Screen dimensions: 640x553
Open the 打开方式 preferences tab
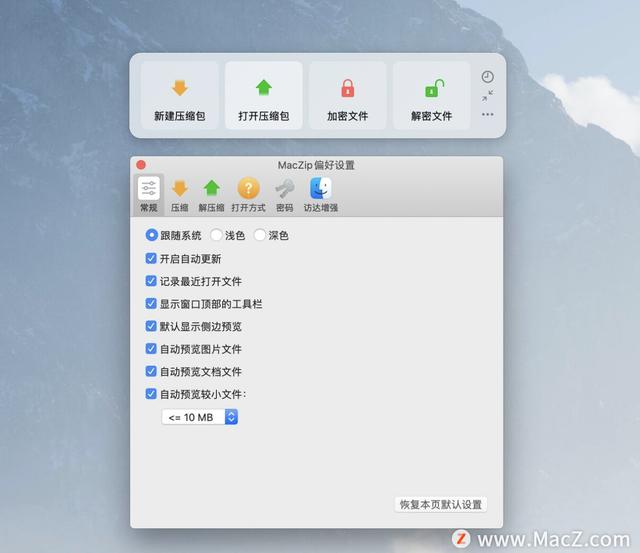tap(248, 194)
